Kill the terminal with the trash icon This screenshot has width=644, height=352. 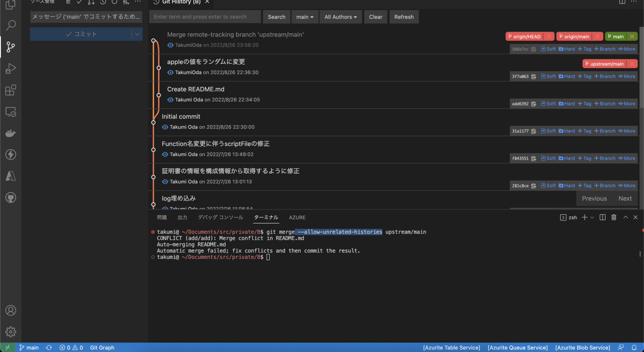(x=613, y=217)
